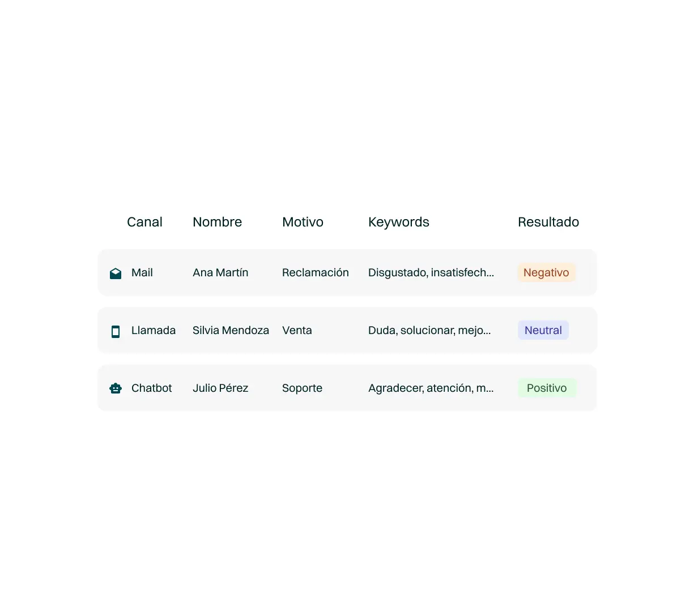Click the name Julio Pérez
This screenshot has height=616, width=698.
pyautogui.click(x=220, y=388)
